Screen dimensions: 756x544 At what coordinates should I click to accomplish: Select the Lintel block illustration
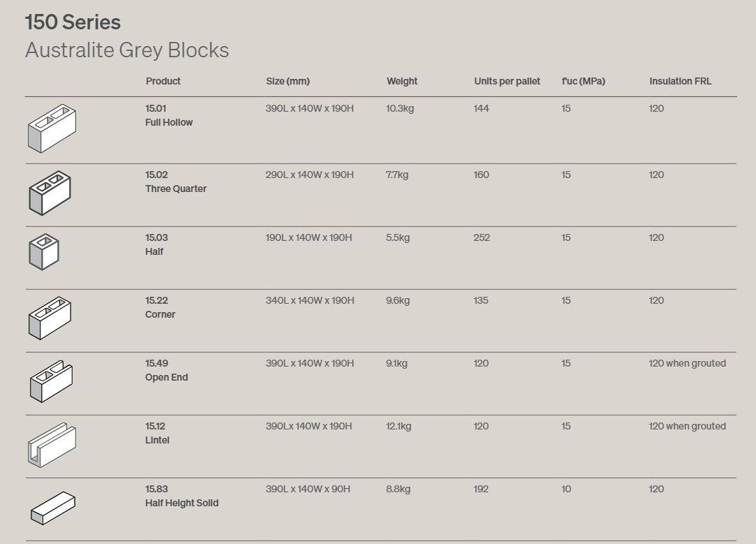pos(52,445)
